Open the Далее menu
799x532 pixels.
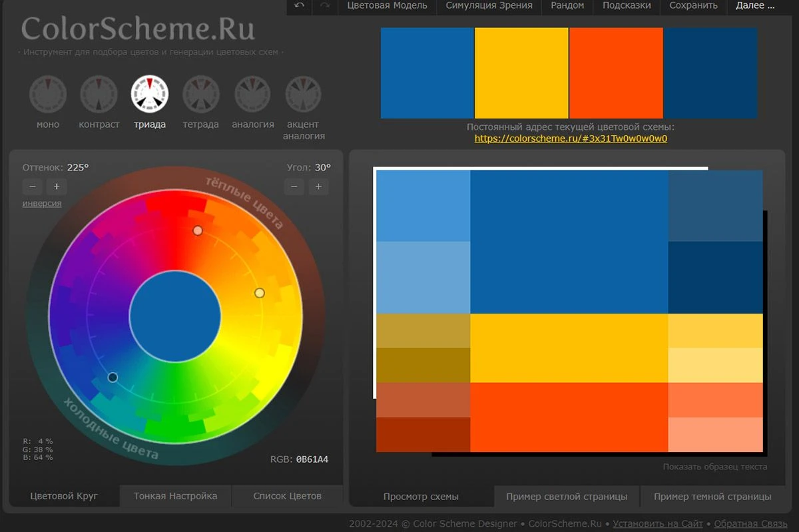755,5
